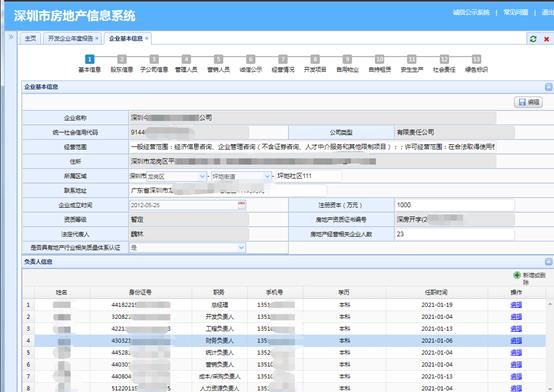Click the table scrollbar up arrow
This screenshot has height=392, width=554.
point(549,303)
